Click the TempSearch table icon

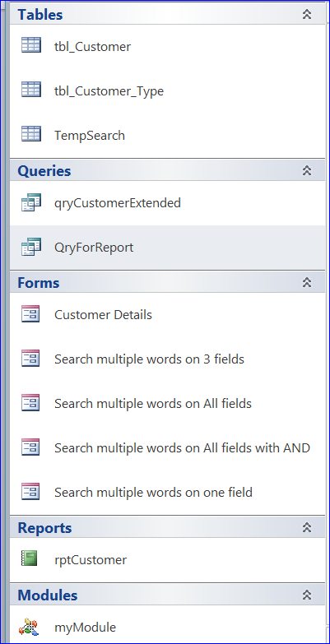30,134
